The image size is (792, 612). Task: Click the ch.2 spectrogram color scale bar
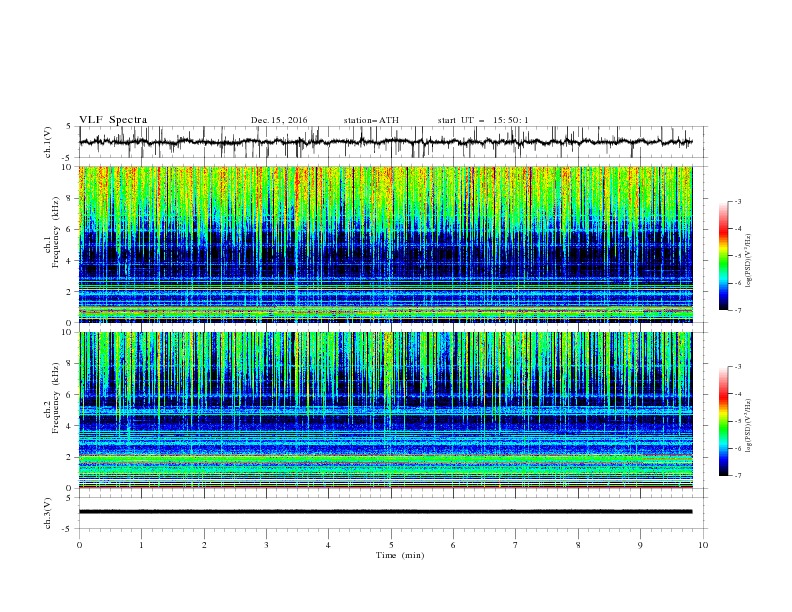[723, 421]
